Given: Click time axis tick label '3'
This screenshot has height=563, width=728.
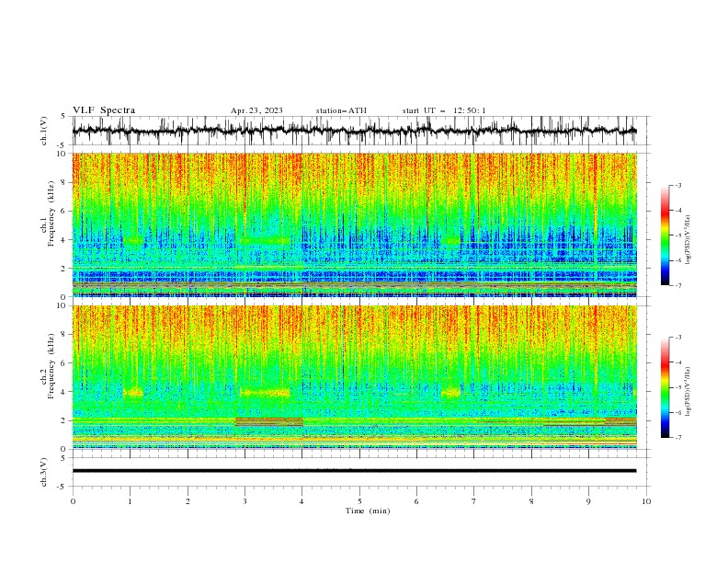Looking at the screenshot, I should point(245,501).
